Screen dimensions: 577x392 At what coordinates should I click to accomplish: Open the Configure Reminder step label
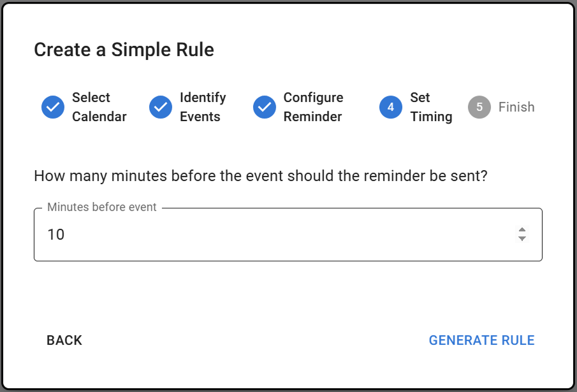[x=313, y=107]
